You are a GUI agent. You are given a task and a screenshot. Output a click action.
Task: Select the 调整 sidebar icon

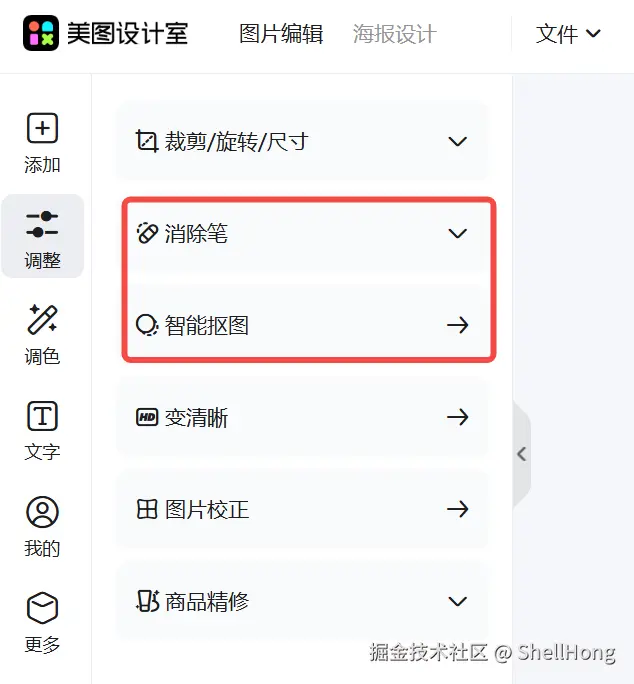pos(42,224)
